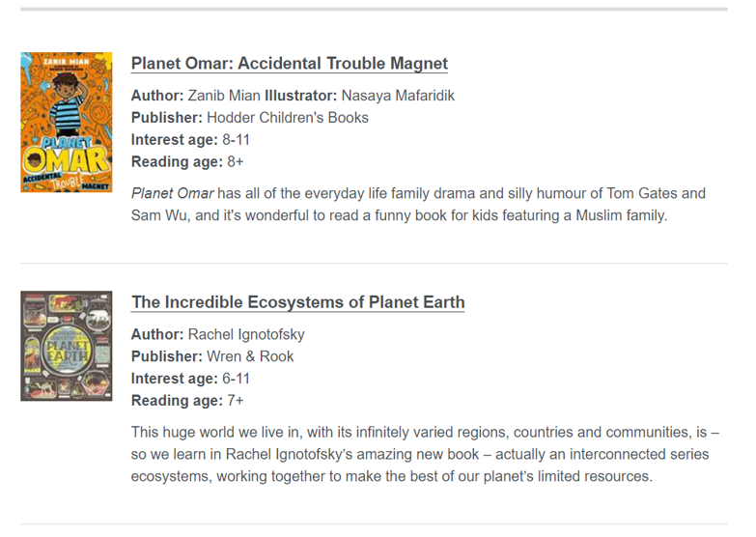Click the 8-11 interest age value
756x537 pixels.
pyautogui.click(x=237, y=140)
